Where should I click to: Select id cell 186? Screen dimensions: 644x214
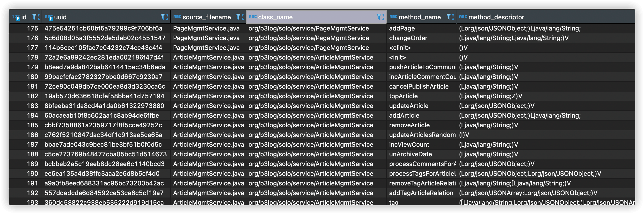pyautogui.click(x=25, y=135)
